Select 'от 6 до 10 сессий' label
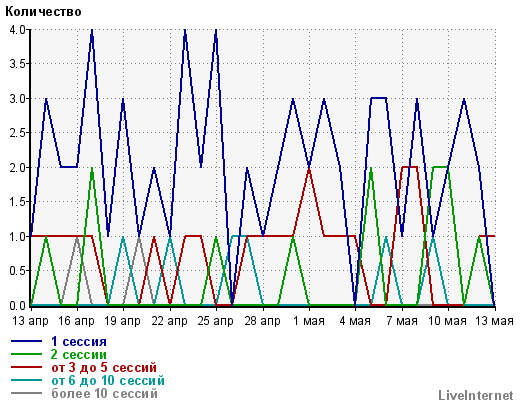Image resolution: width=520 pixels, height=405 pixels. point(108,380)
